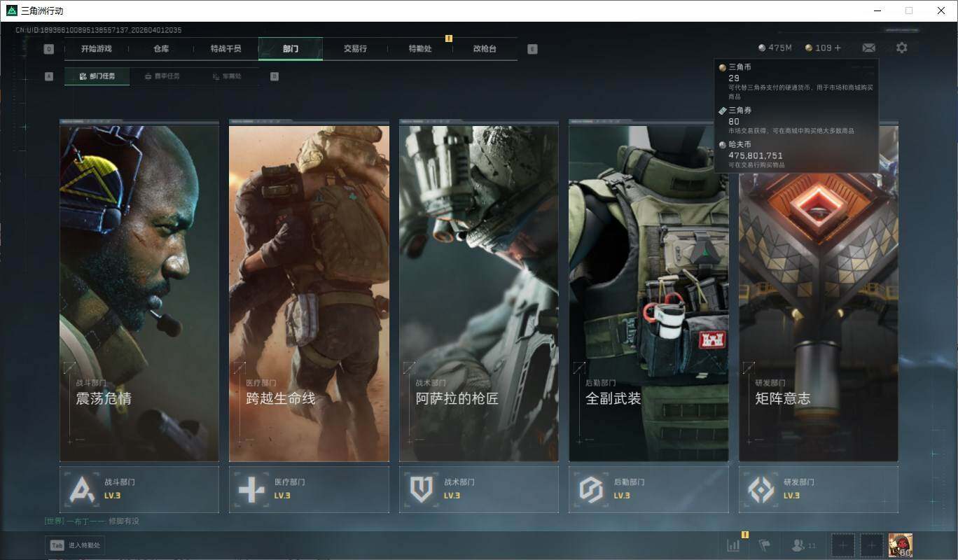
Task: Click the 475M Haf coin balance
Action: 775,48
